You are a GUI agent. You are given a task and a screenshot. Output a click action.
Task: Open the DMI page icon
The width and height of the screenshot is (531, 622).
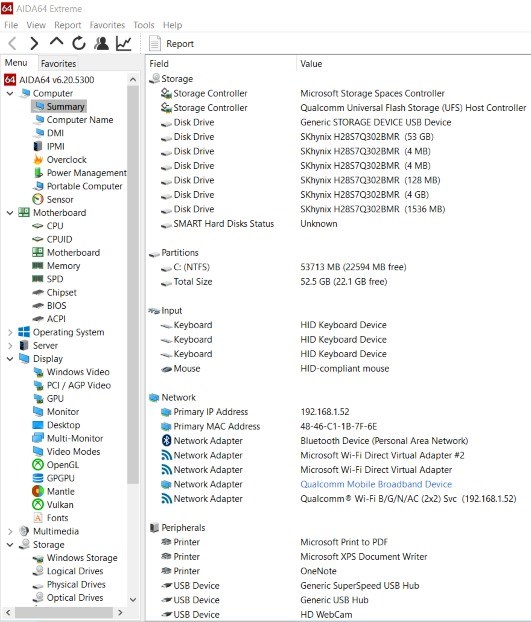point(38,133)
